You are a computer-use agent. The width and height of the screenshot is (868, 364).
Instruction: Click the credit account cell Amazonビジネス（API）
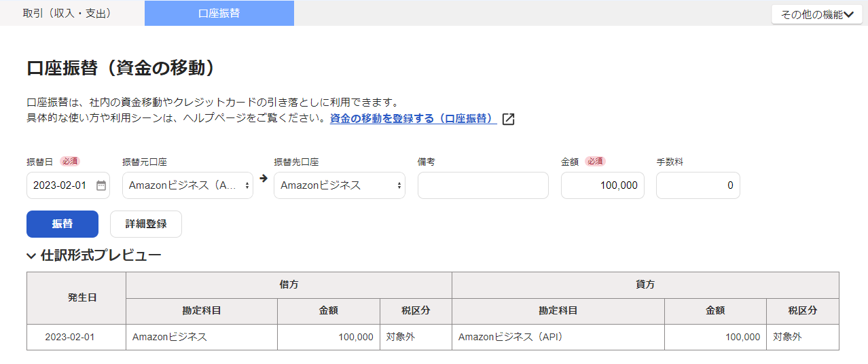(558, 337)
